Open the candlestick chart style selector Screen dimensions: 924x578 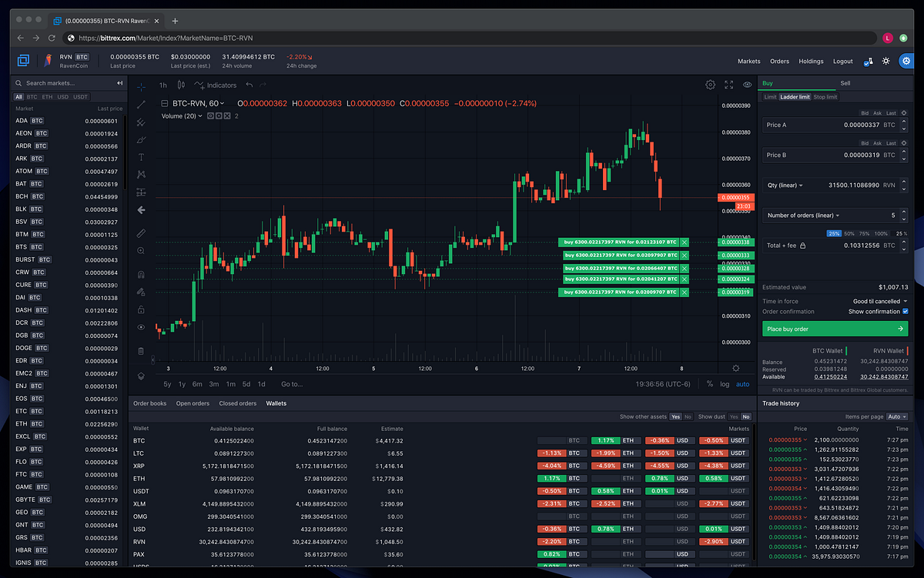(181, 85)
